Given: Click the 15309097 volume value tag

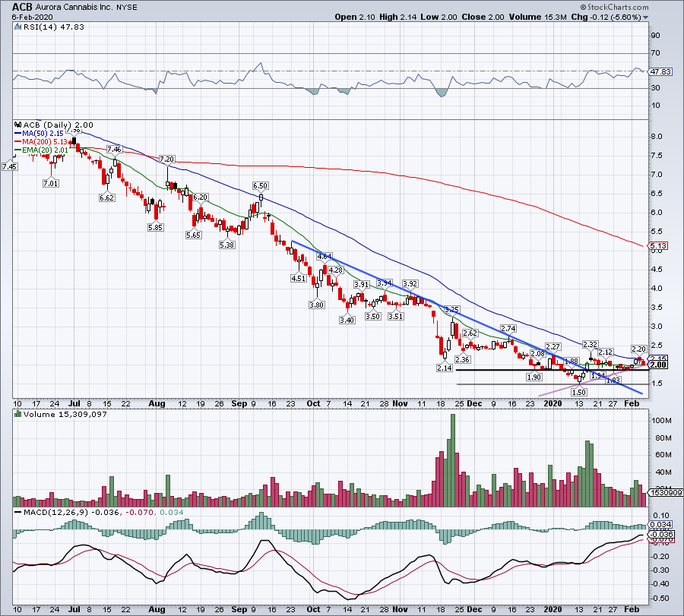Looking at the screenshot, I should point(666,492).
